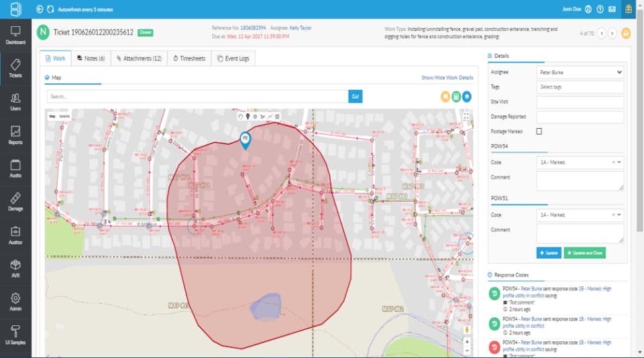The image size is (644, 358).
Task: Click the Go! search button
Action: pos(356,97)
